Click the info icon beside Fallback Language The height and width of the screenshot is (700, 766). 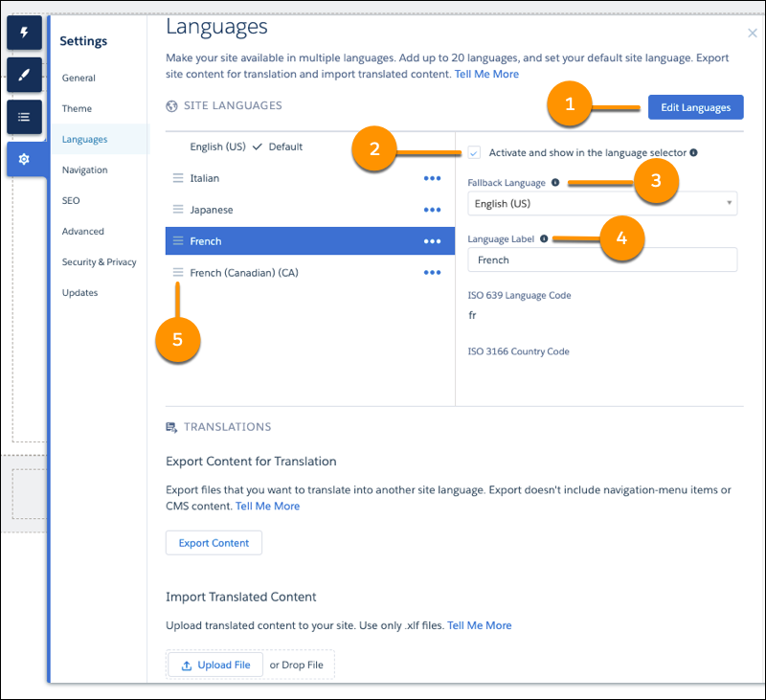pyautogui.click(x=556, y=183)
